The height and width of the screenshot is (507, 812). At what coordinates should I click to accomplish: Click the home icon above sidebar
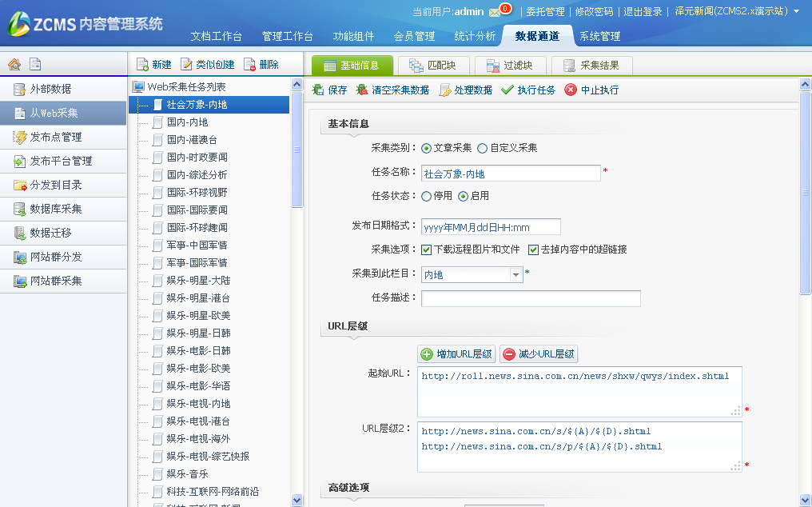point(14,65)
